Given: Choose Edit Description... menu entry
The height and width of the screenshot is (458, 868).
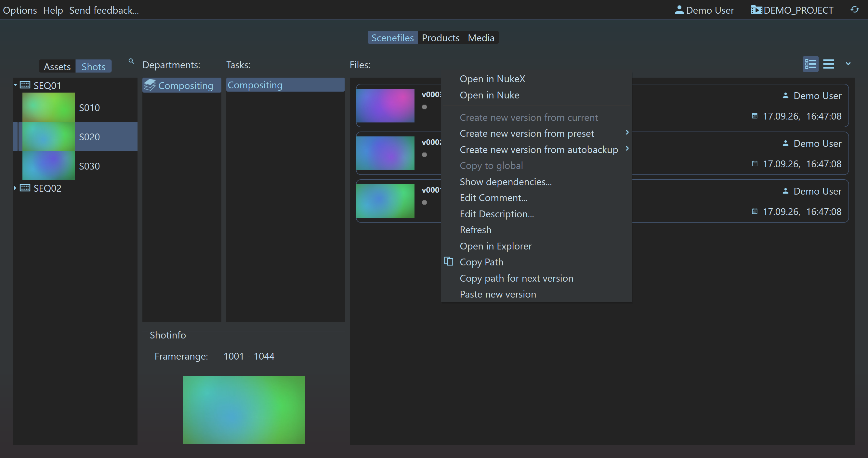Looking at the screenshot, I should (x=536, y=214).
